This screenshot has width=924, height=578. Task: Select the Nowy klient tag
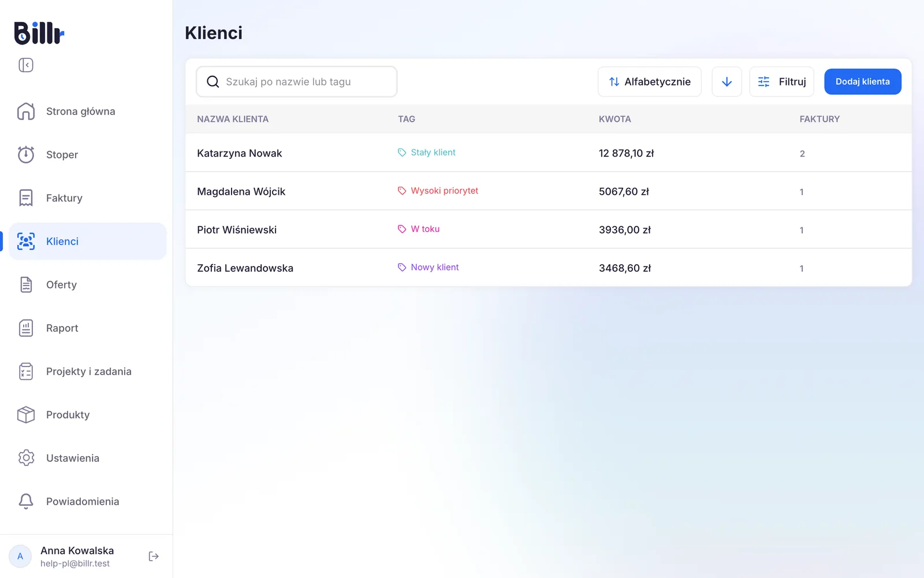[x=429, y=267]
